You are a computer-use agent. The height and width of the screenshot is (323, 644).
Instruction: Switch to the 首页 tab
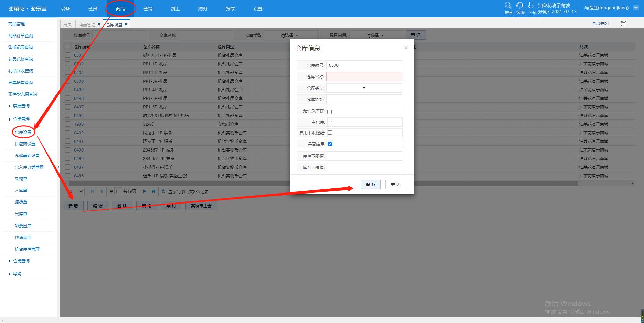pos(67,24)
